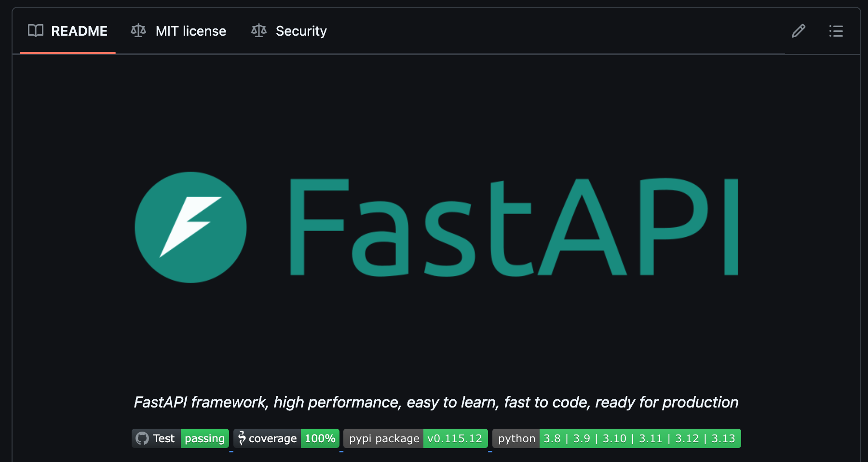Screen dimensions: 868x462
Task: Click the gray 'python' badge label
Action: click(516, 438)
